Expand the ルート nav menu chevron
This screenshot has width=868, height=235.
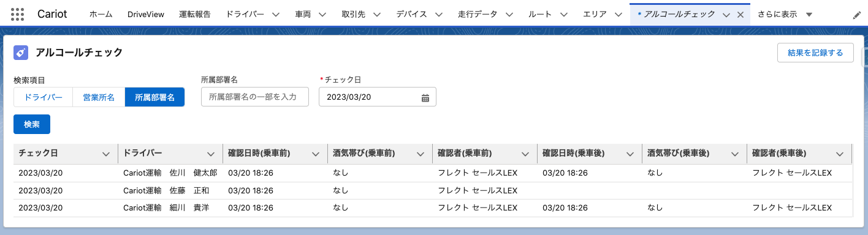coord(563,15)
